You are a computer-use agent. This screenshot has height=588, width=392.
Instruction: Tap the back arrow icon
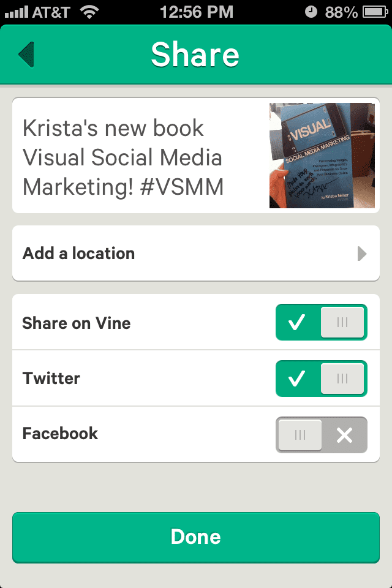(x=26, y=55)
